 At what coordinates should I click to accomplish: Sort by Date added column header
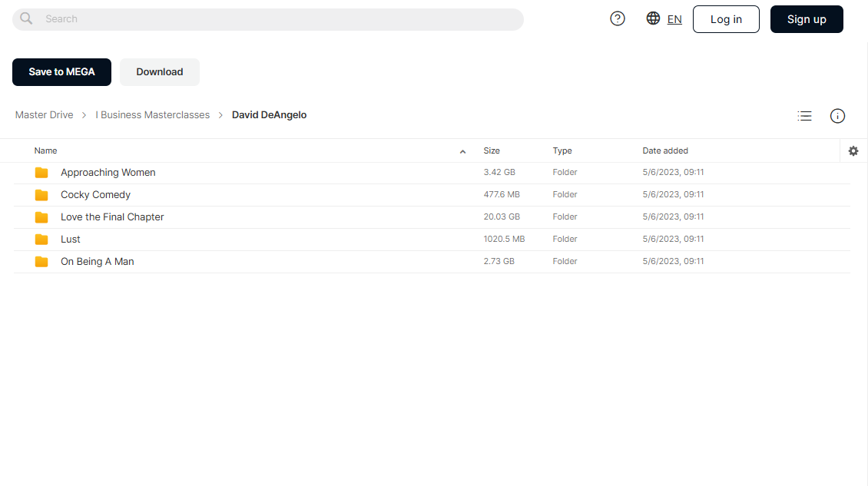point(665,150)
